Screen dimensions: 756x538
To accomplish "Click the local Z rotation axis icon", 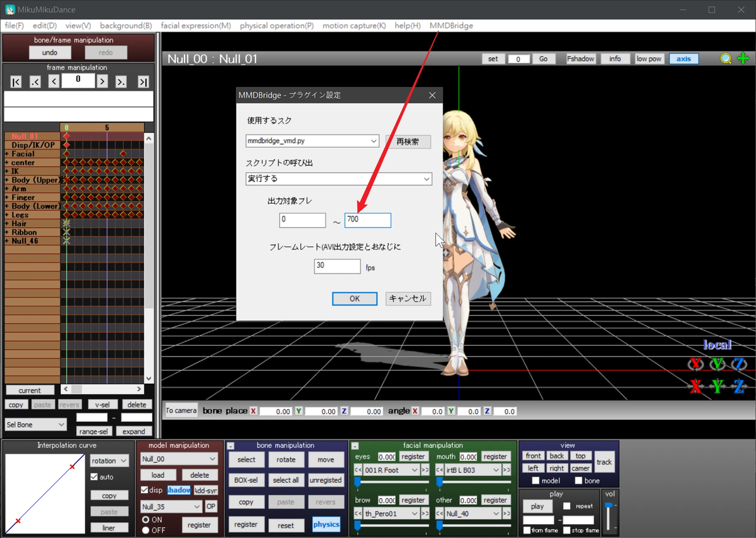I will coord(739,364).
